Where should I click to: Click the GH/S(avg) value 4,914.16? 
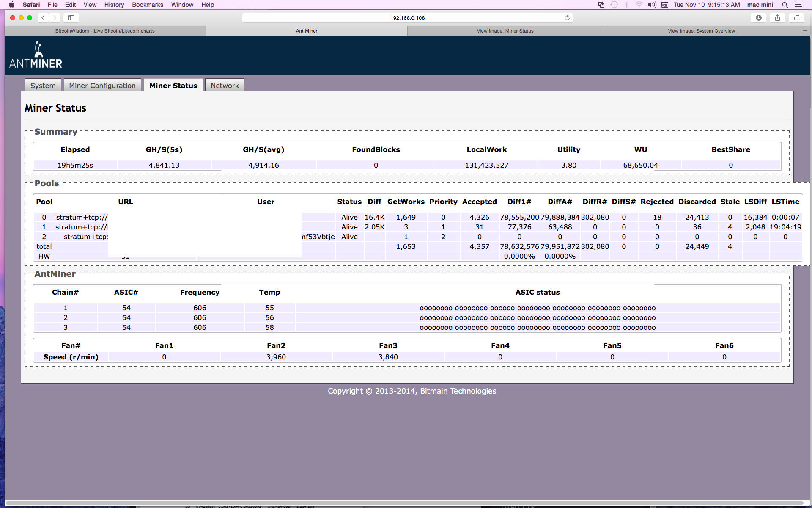tap(263, 165)
